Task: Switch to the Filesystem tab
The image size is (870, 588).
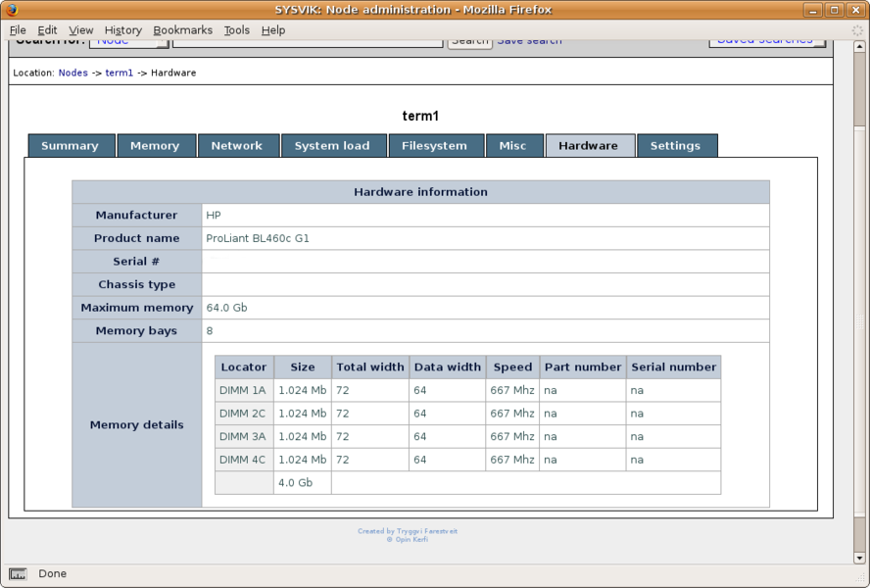Action: (x=436, y=145)
